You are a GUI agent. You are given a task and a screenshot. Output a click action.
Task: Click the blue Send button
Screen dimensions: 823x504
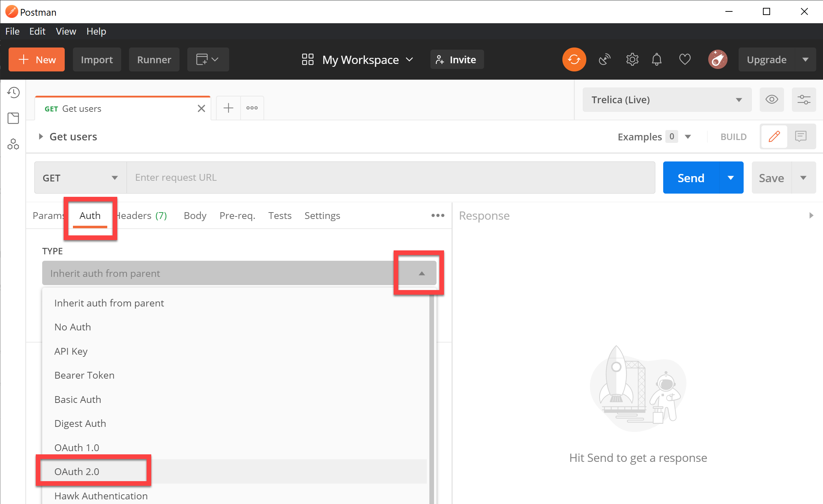tap(691, 178)
